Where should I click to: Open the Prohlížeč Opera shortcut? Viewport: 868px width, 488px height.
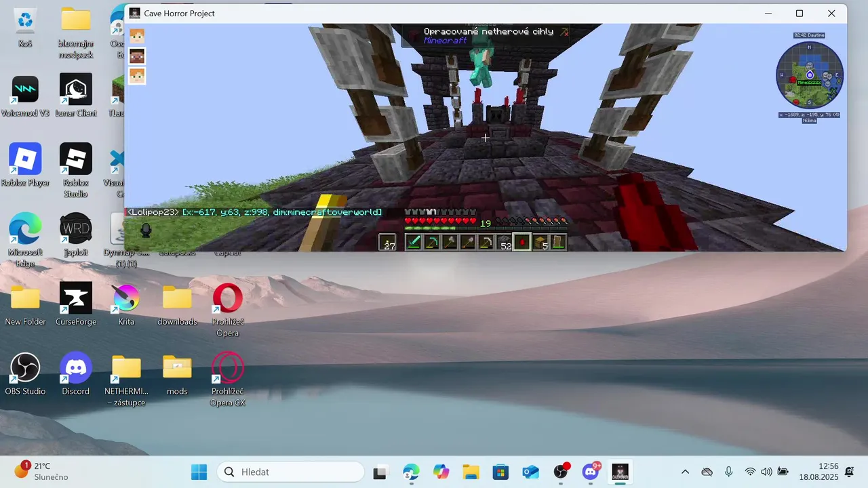(228, 310)
